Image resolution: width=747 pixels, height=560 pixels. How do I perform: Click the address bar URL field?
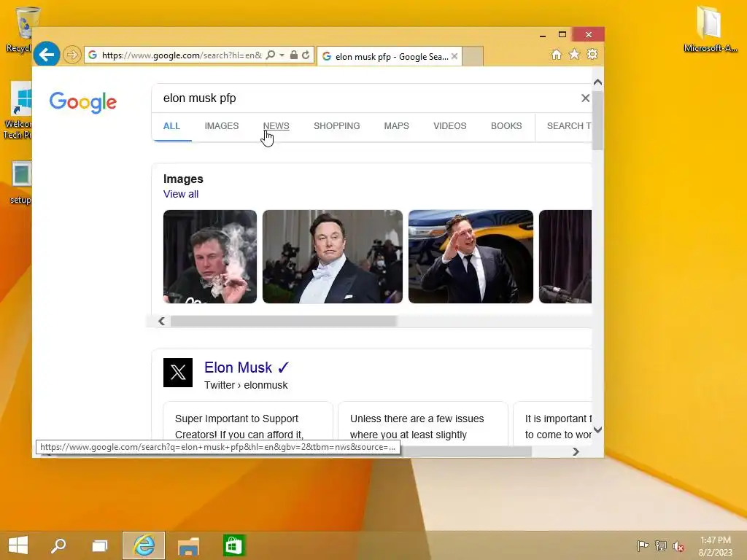181,55
